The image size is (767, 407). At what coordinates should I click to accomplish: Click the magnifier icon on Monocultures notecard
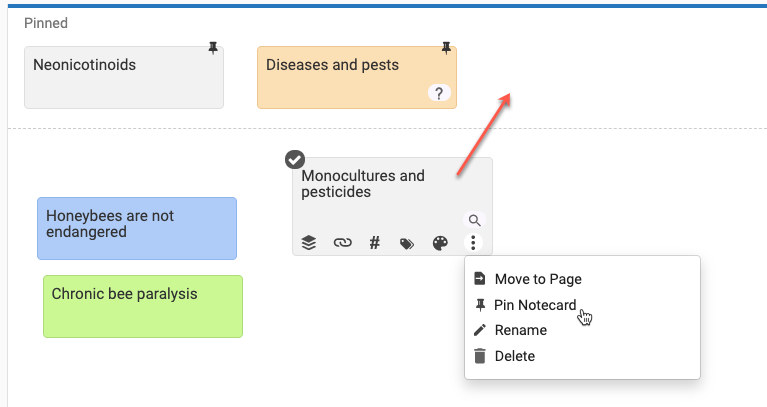point(475,220)
